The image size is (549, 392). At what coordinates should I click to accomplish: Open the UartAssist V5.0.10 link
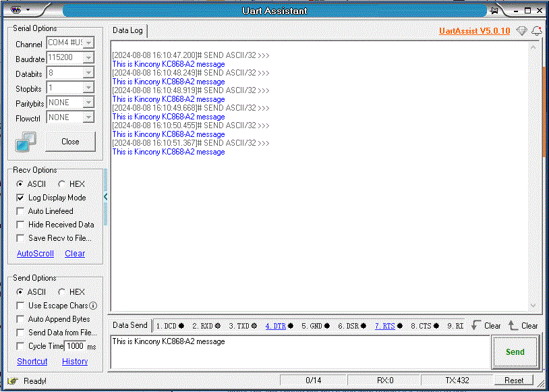coord(474,31)
